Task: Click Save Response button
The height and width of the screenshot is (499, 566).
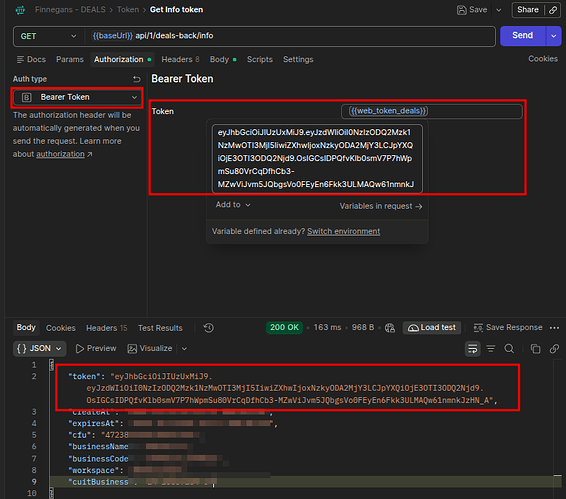Action: (508, 327)
